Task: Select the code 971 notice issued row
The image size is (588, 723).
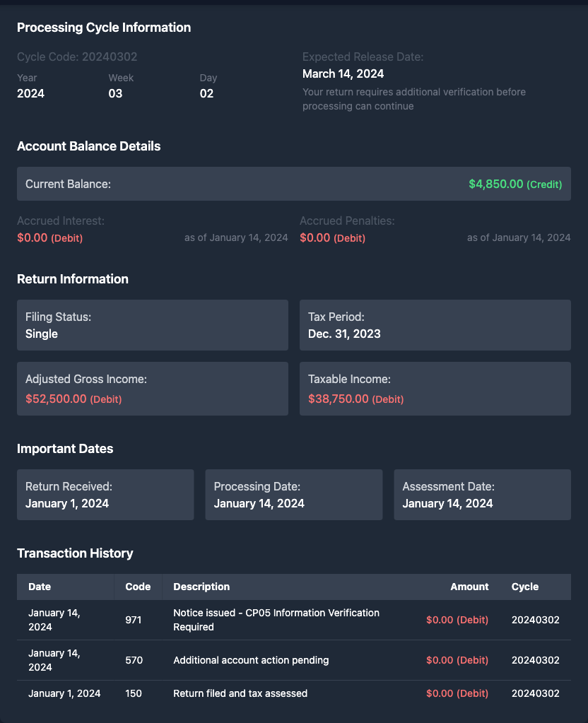Action: point(276,620)
